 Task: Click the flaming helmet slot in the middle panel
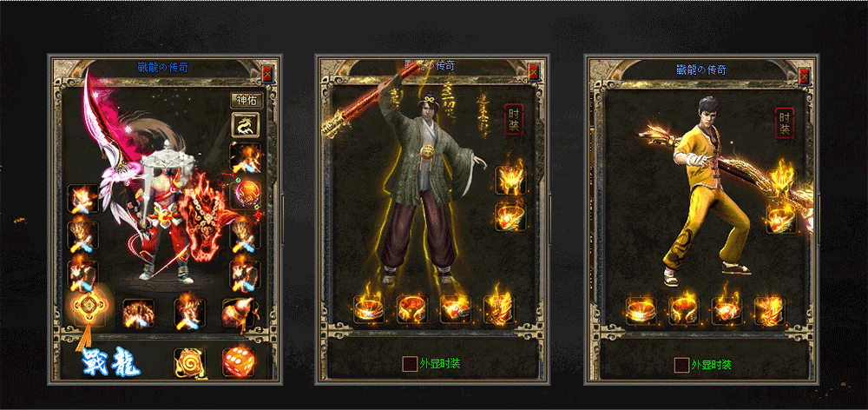511,180
